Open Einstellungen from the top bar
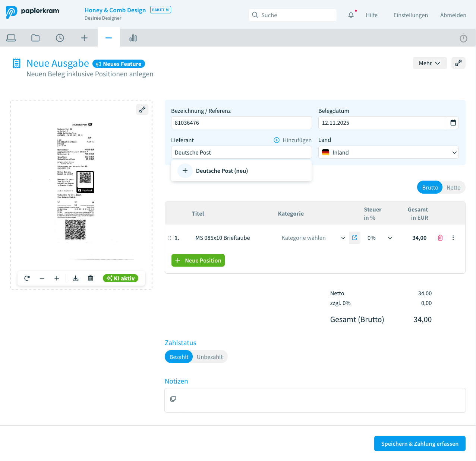This screenshot has width=476, height=461. point(410,15)
